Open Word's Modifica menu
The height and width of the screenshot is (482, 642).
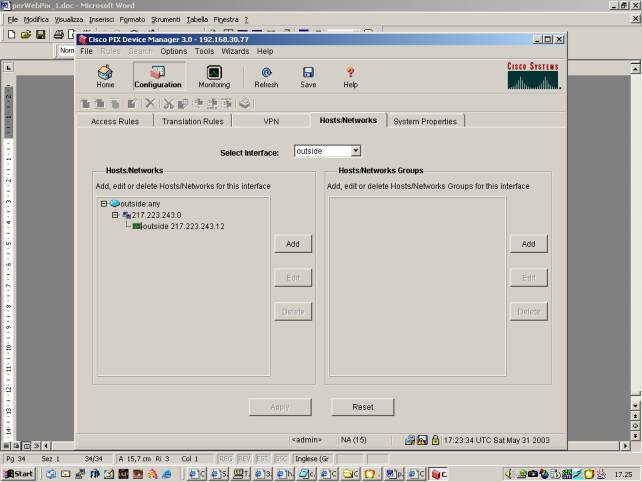coord(36,19)
